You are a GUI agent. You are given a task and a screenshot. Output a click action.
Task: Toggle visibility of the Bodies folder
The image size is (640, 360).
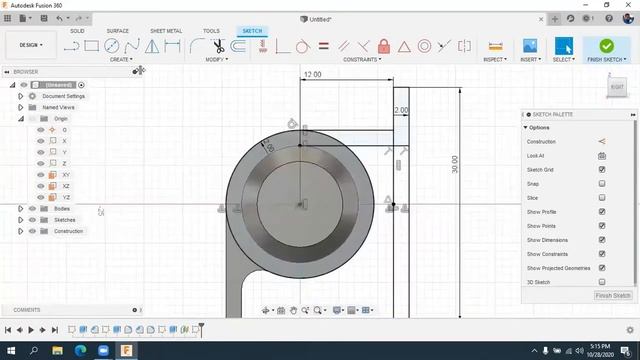pos(32,209)
